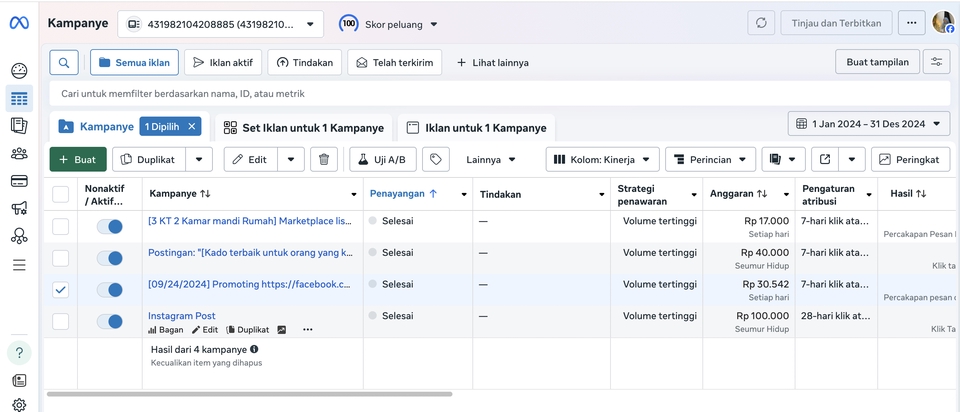
Task: Click the trash delete icon in toolbar
Action: tap(323, 159)
